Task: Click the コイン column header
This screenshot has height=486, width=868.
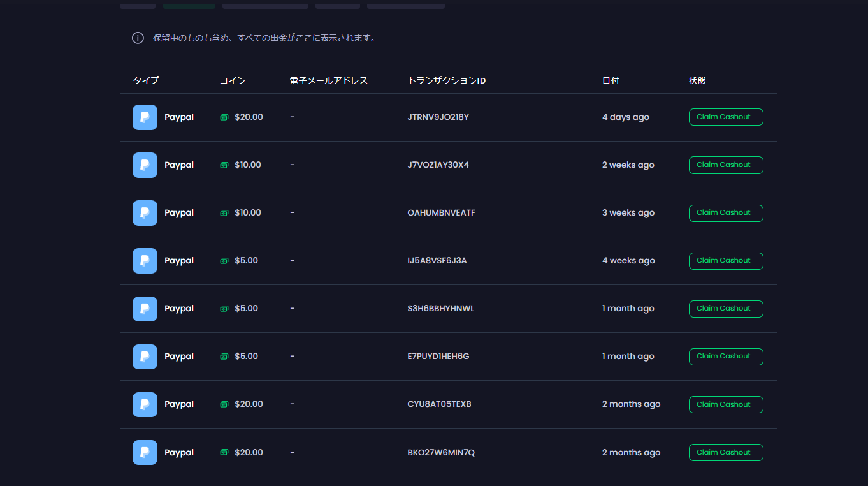Action: [233, 80]
